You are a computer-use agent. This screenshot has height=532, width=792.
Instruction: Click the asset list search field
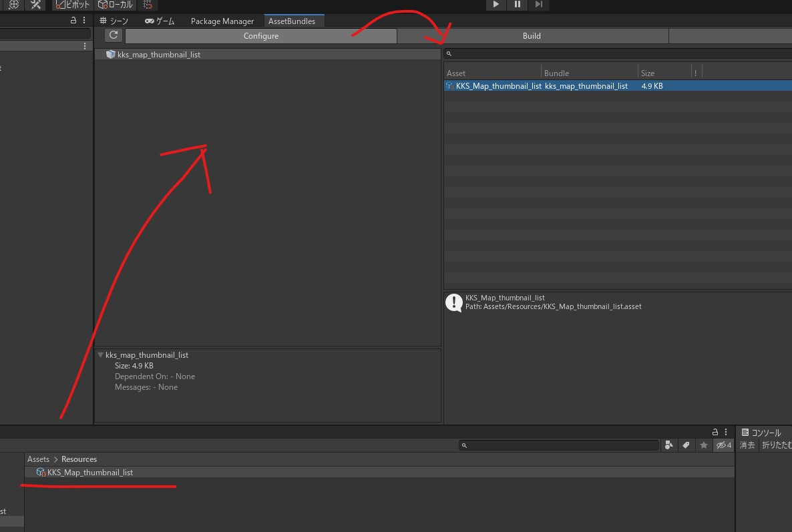tap(618, 53)
